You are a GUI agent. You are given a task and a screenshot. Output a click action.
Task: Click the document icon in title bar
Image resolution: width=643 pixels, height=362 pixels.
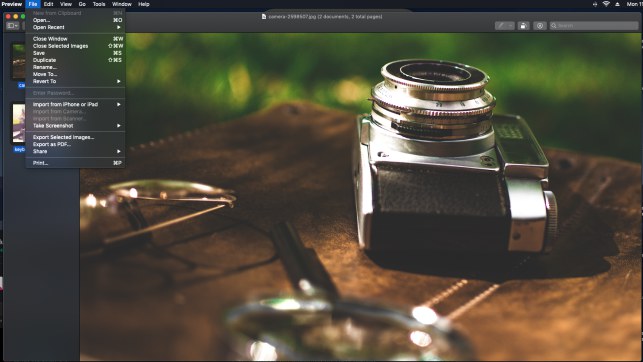264,16
